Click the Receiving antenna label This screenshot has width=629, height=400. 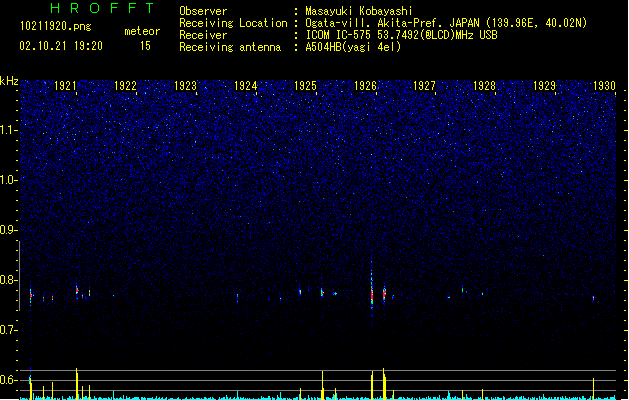pyautogui.click(x=230, y=47)
